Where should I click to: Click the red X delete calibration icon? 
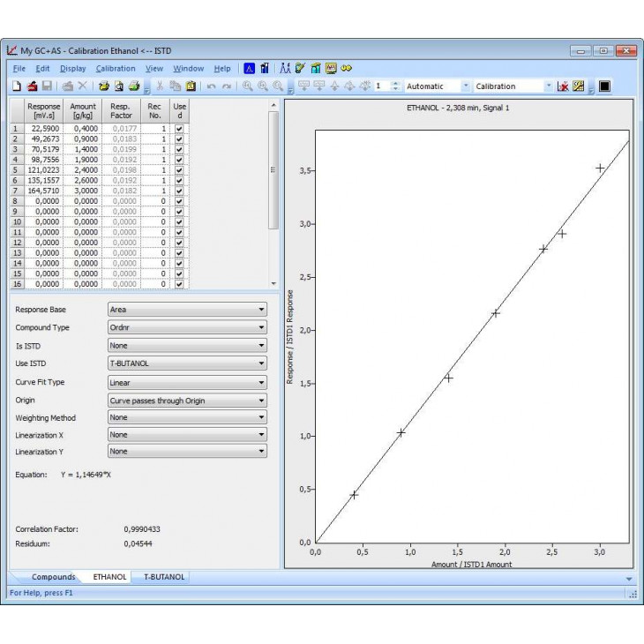[563, 86]
